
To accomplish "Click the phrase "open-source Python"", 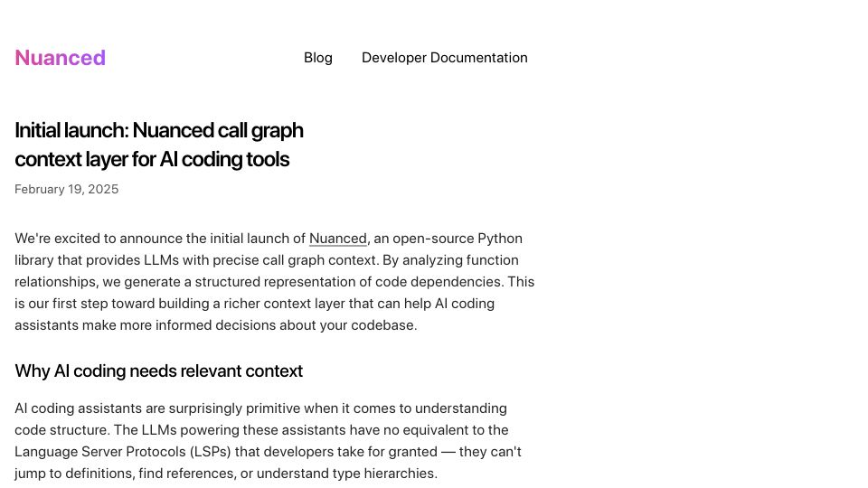I will pyautogui.click(x=458, y=239).
